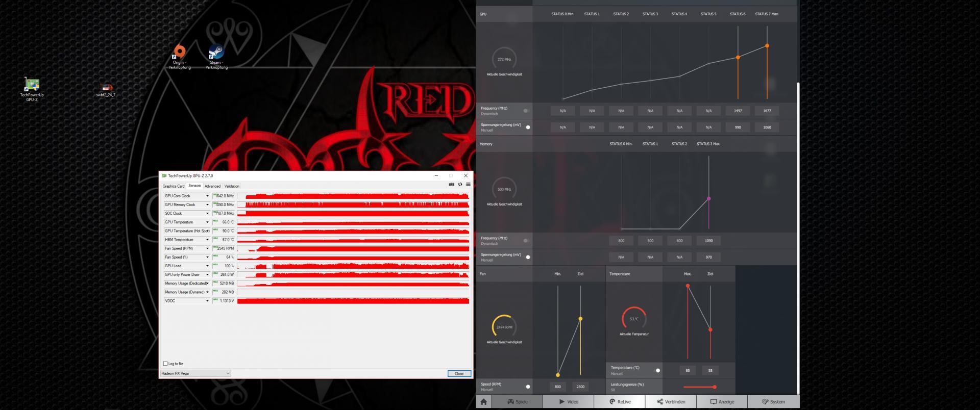Click the GPU-Z title bar app icon
This screenshot has height=410, width=980.
[x=164, y=175]
